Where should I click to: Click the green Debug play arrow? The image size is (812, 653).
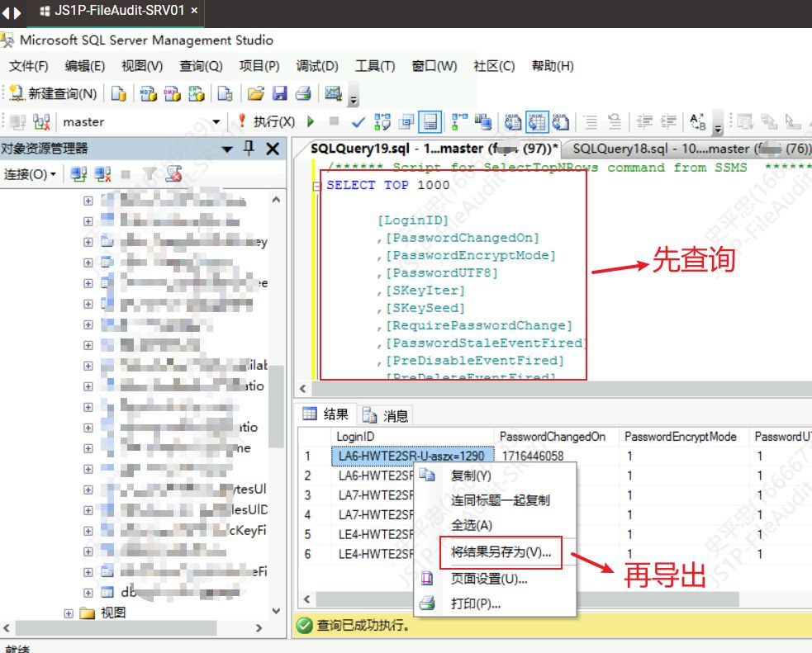(x=311, y=122)
